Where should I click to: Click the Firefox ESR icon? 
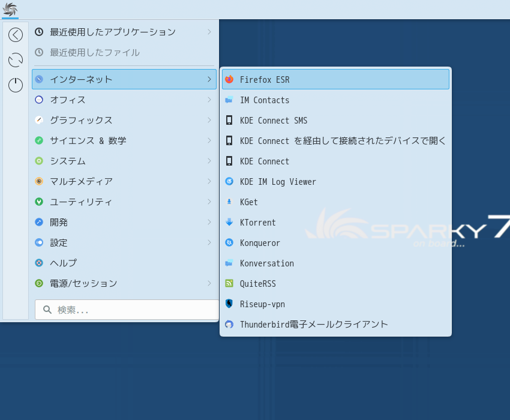tap(229, 79)
